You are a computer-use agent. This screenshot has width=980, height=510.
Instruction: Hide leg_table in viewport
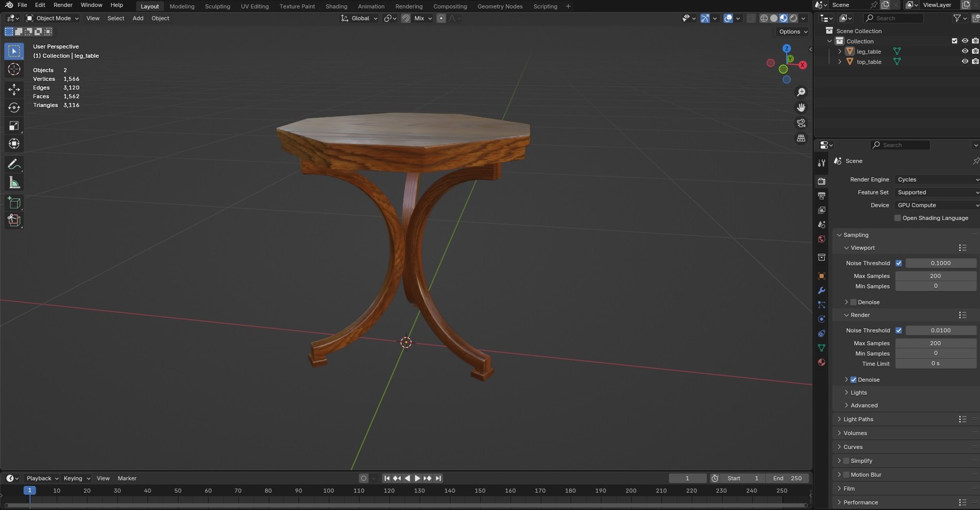[x=965, y=52]
